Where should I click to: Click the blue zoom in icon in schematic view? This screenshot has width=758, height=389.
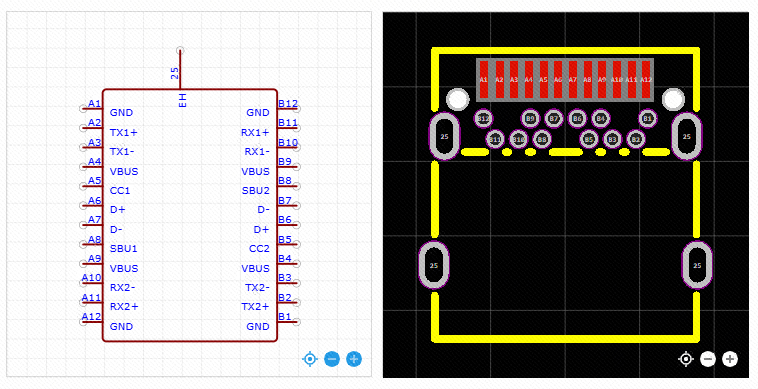click(354, 359)
